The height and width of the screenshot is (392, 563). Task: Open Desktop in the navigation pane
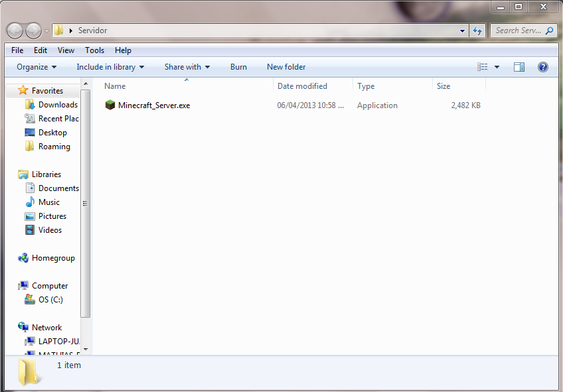click(52, 133)
